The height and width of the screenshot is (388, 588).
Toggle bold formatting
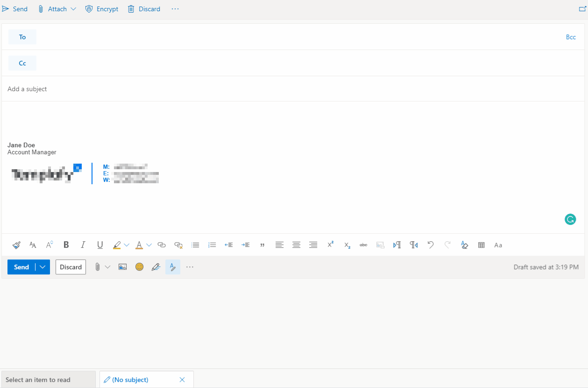(x=66, y=245)
